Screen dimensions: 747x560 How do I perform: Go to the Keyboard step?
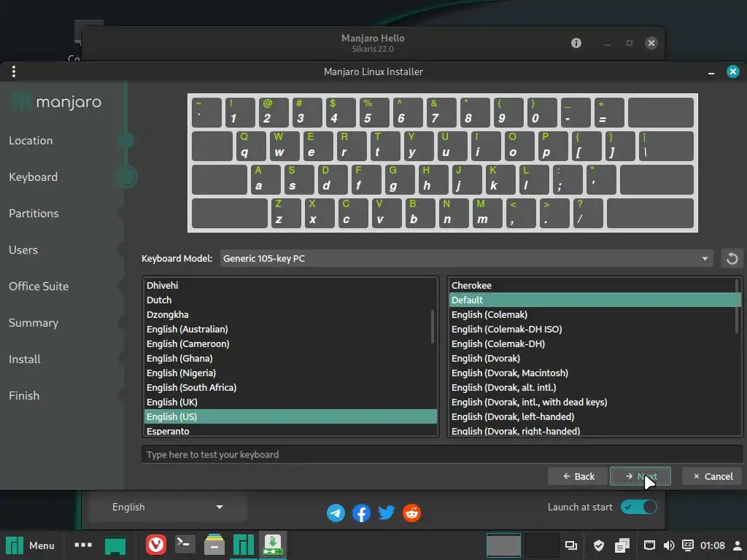click(33, 176)
